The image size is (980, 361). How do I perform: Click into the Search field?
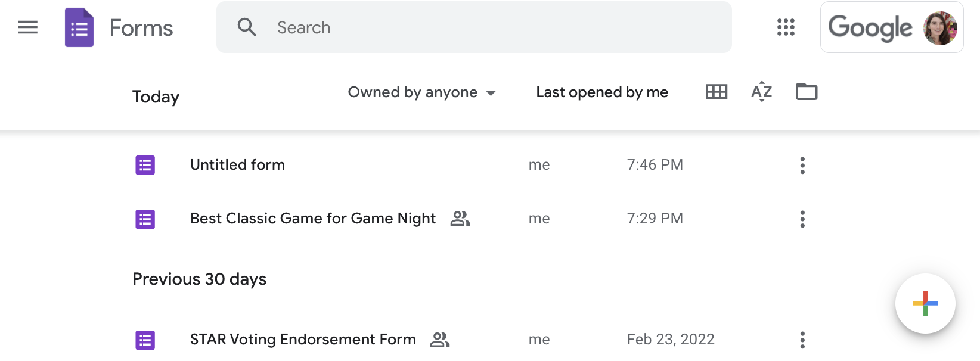pos(474,27)
